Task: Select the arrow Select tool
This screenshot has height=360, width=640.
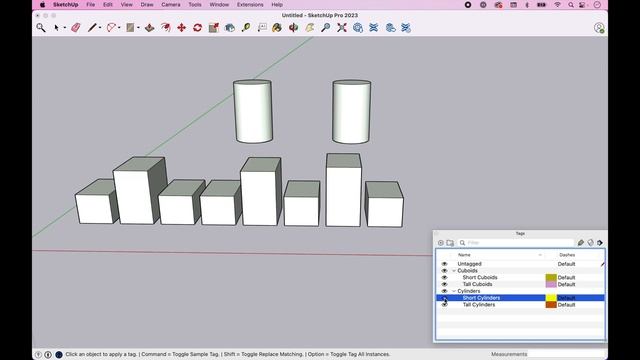Action: coord(56,27)
